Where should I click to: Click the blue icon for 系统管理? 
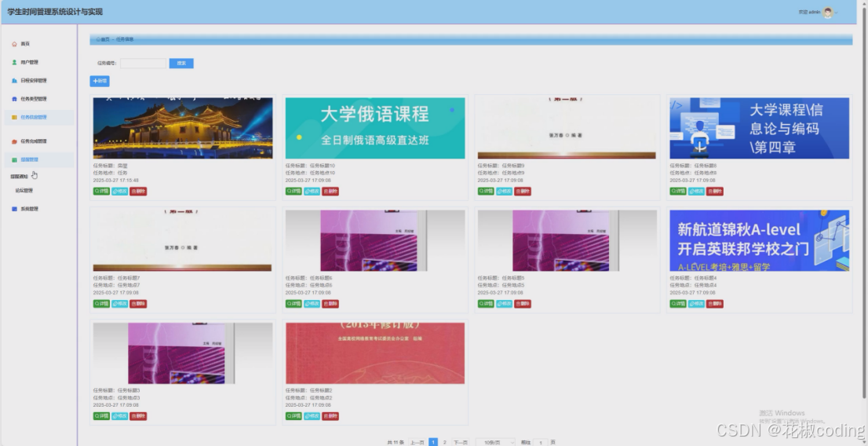(x=14, y=209)
